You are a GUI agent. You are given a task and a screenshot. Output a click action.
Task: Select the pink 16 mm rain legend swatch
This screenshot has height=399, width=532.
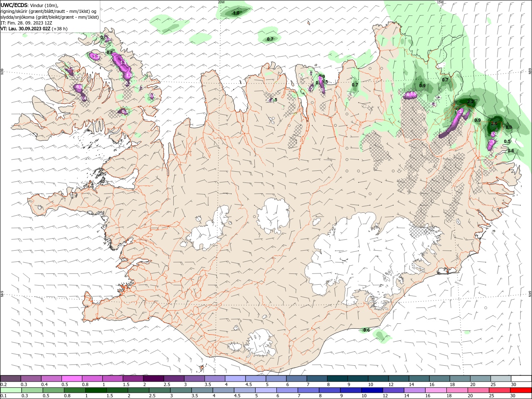(436, 390)
